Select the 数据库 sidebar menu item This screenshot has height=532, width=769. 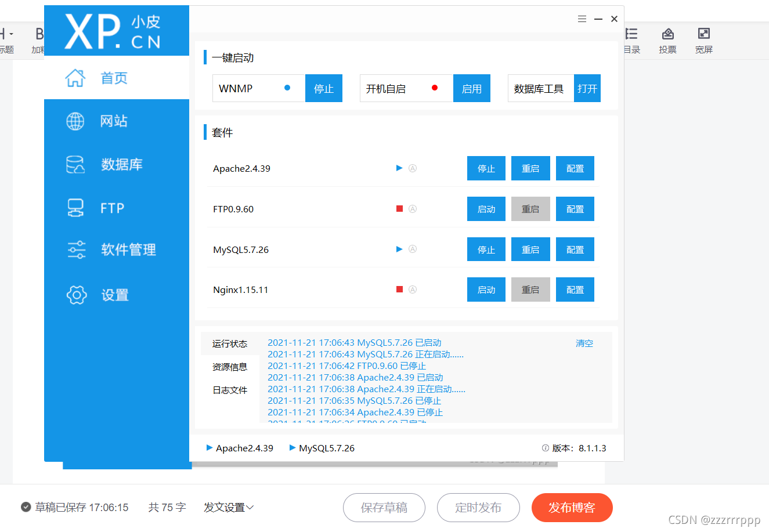point(117,165)
